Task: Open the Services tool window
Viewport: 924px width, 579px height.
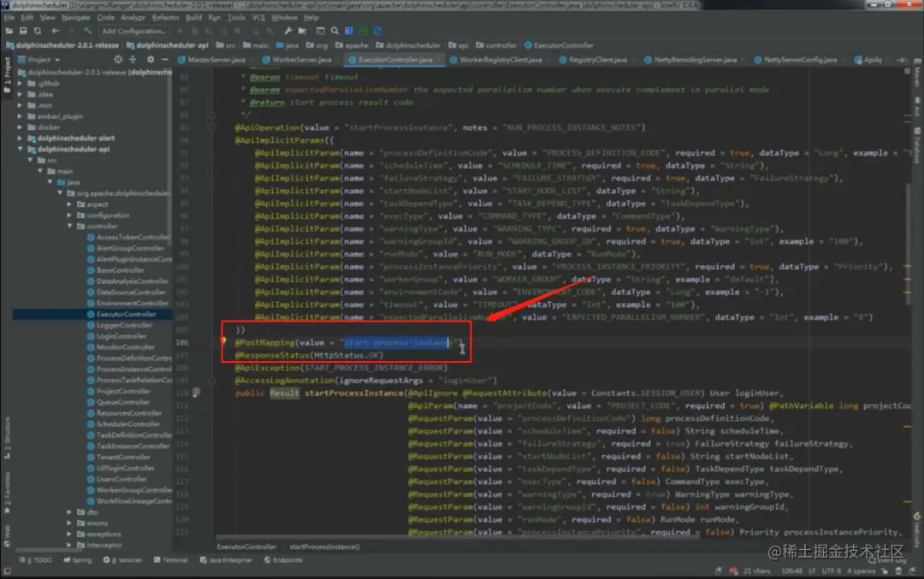Action: tap(122, 560)
